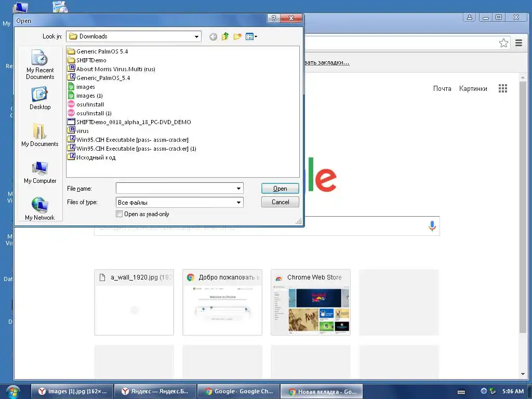Image resolution: width=532 pixels, height=399 pixels.
Task: Click the help question mark button in Open dialog
Action: [273, 18]
